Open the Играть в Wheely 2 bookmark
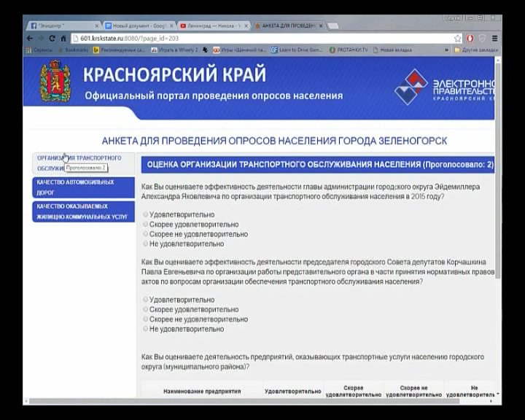 click(174, 50)
